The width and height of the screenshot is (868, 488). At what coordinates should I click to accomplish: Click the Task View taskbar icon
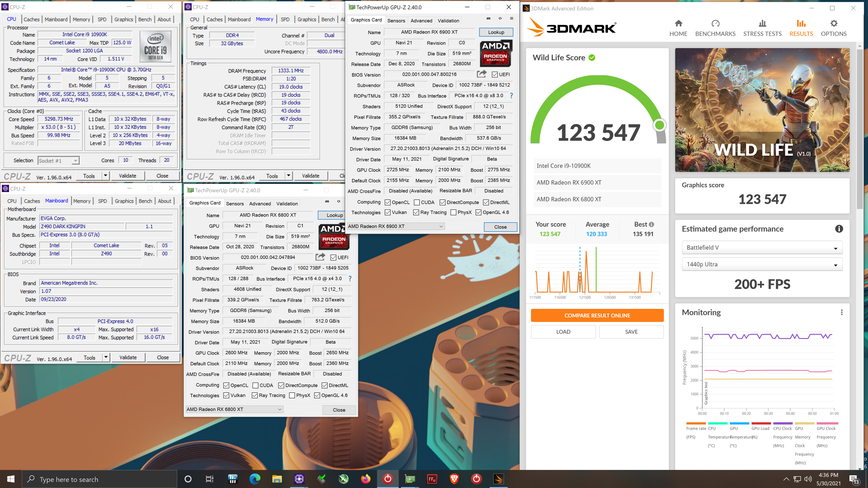coord(210,479)
